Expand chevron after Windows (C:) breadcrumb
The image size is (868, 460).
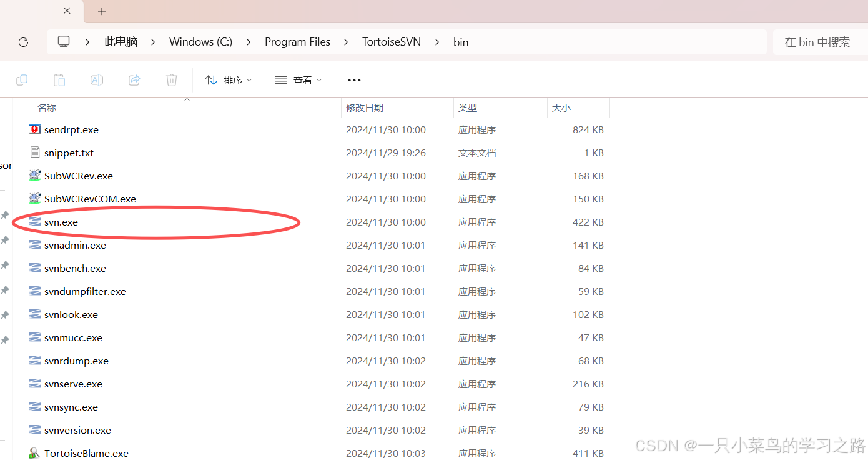click(249, 42)
